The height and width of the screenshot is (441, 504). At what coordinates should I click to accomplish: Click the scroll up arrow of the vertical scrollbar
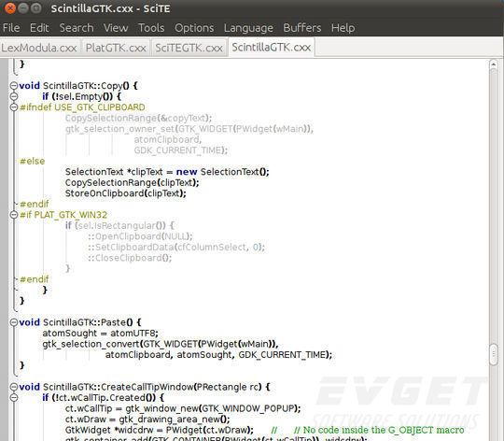[x=494, y=64]
